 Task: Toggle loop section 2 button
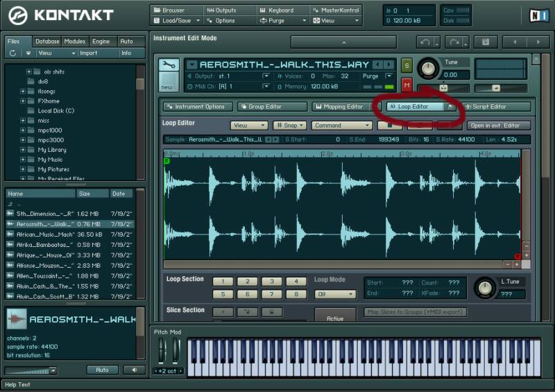(248, 282)
